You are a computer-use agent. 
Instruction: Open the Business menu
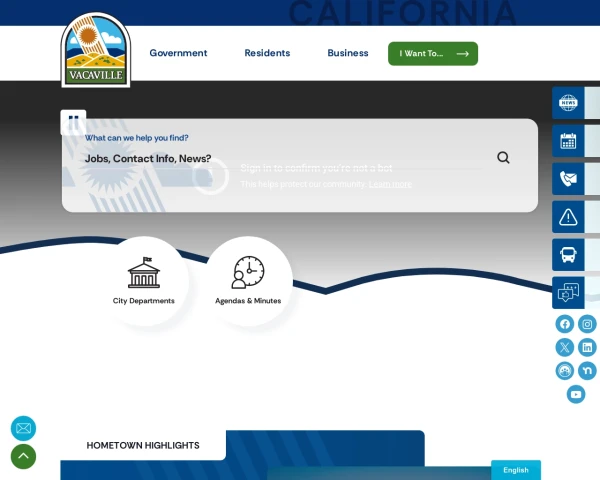(x=348, y=53)
